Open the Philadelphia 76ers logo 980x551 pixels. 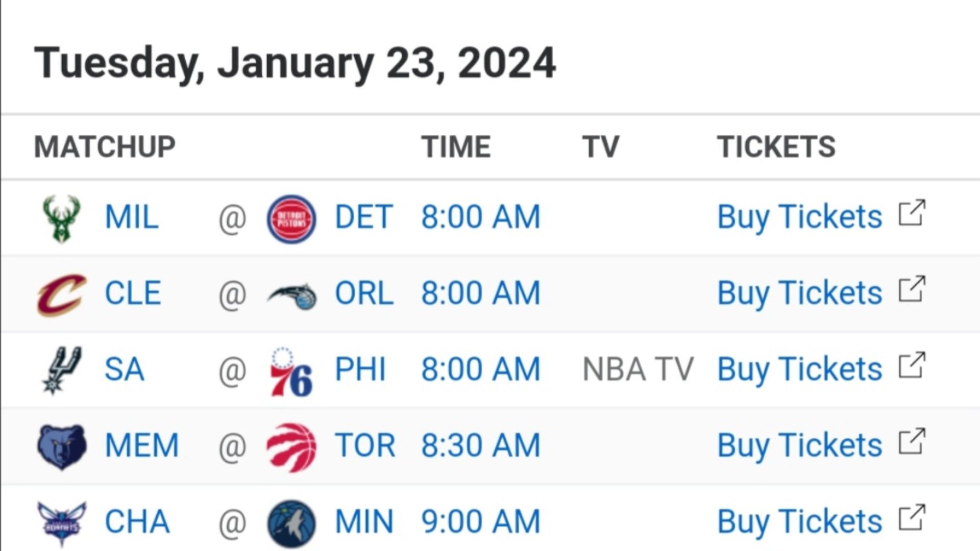291,372
